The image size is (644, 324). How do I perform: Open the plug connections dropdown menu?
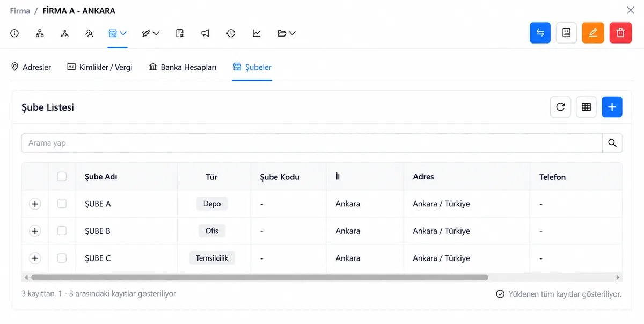150,33
